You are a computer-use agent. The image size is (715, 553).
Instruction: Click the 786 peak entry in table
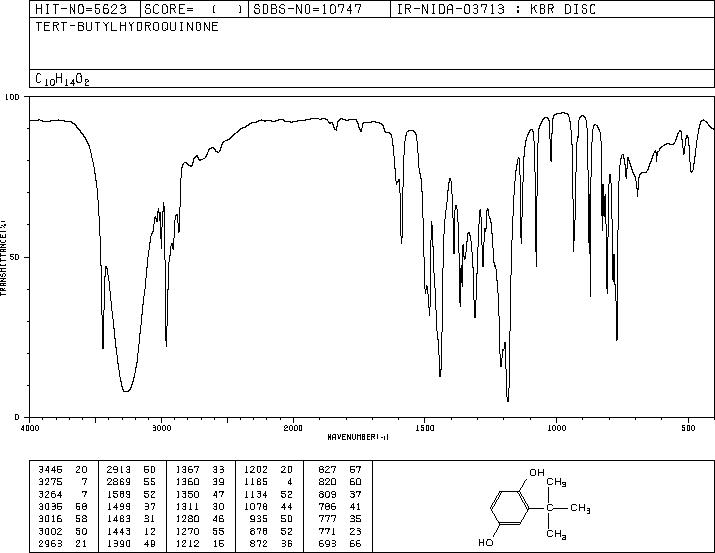click(340, 506)
